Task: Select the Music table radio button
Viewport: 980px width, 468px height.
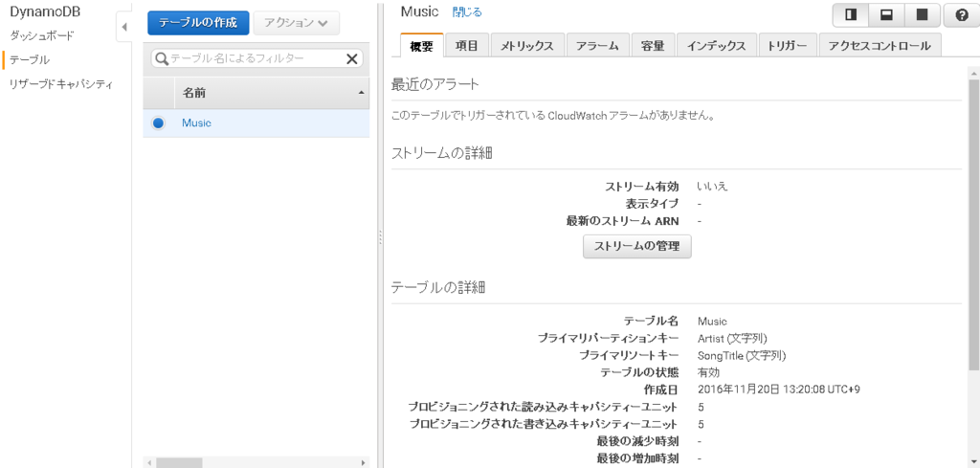Action: 158,123
